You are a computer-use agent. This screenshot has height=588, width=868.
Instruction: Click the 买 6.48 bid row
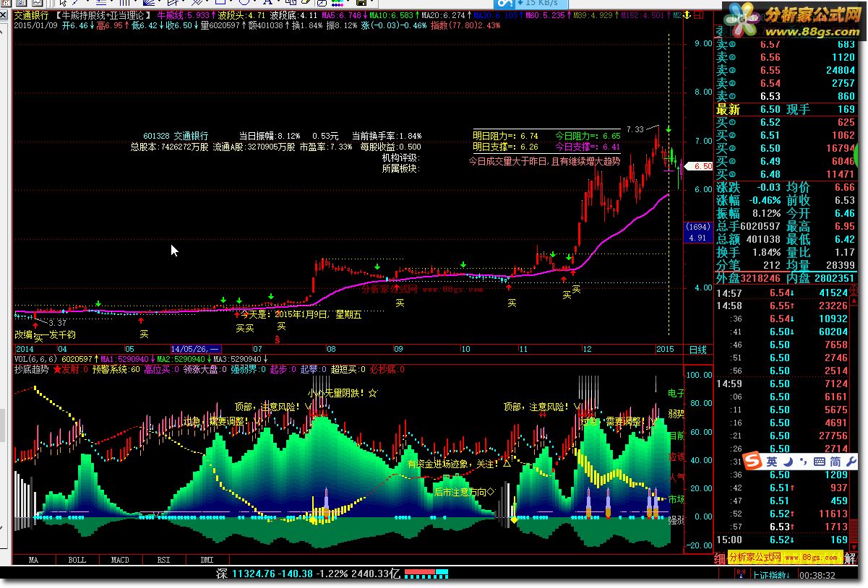tap(785, 174)
